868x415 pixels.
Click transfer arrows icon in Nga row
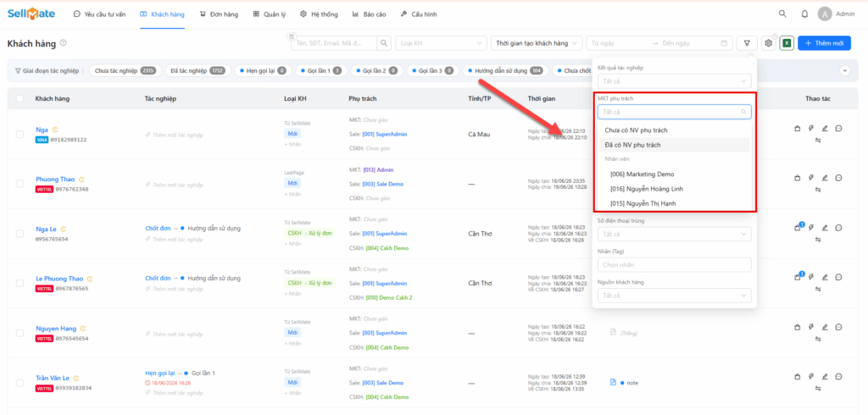[818, 140]
